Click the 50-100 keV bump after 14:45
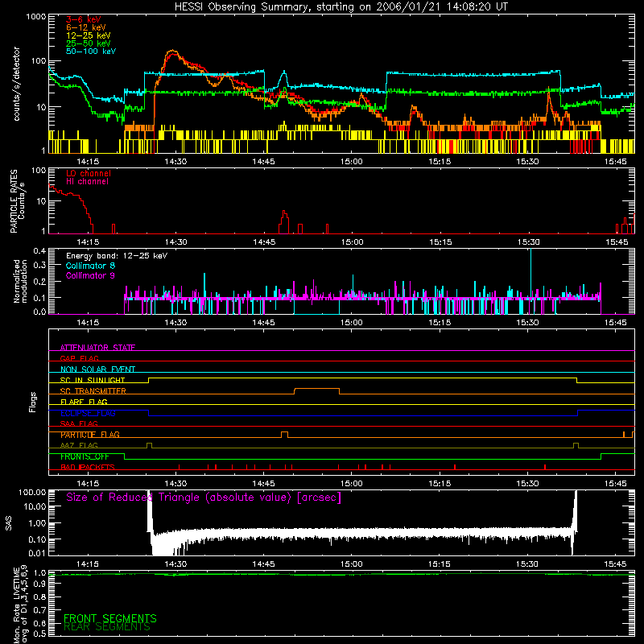 coord(284,74)
